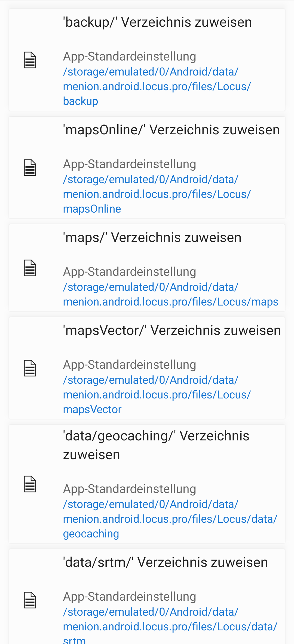Tap the document icon beside mapsVector directory

coord(30,368)
